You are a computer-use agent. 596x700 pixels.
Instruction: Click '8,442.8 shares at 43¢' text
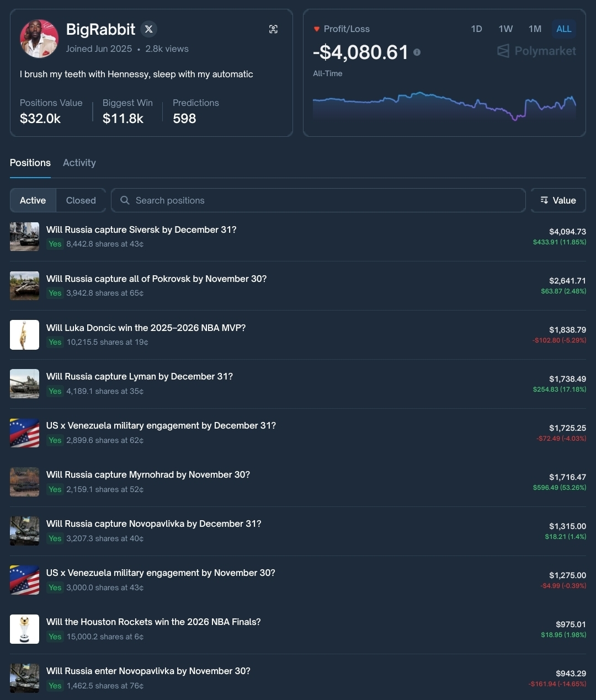pos(105,244)
